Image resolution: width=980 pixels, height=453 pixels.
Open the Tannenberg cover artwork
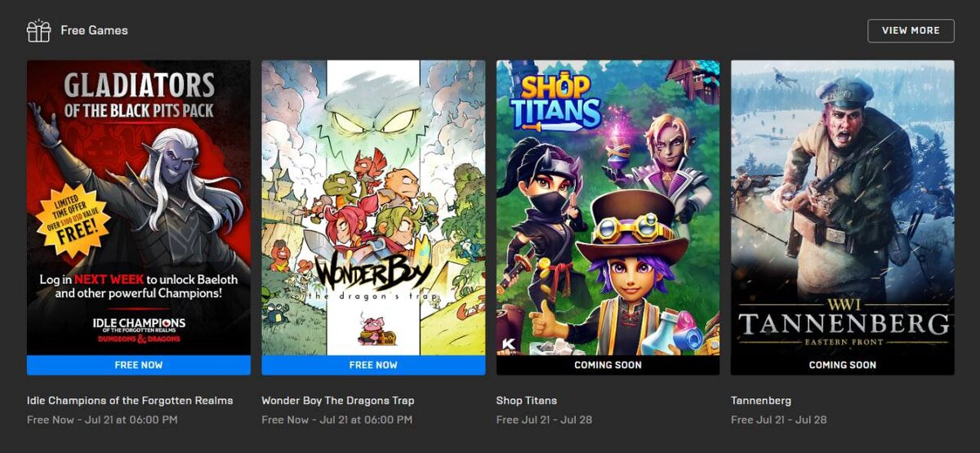pyautogui.click(x=843, y=207)
